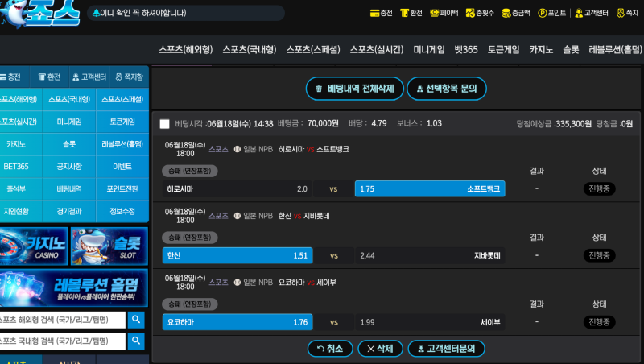Viewport: 644px width, 364px height.
Task: Click the 스포츠 해외형 검색 input field
Action: coord(63,320)
